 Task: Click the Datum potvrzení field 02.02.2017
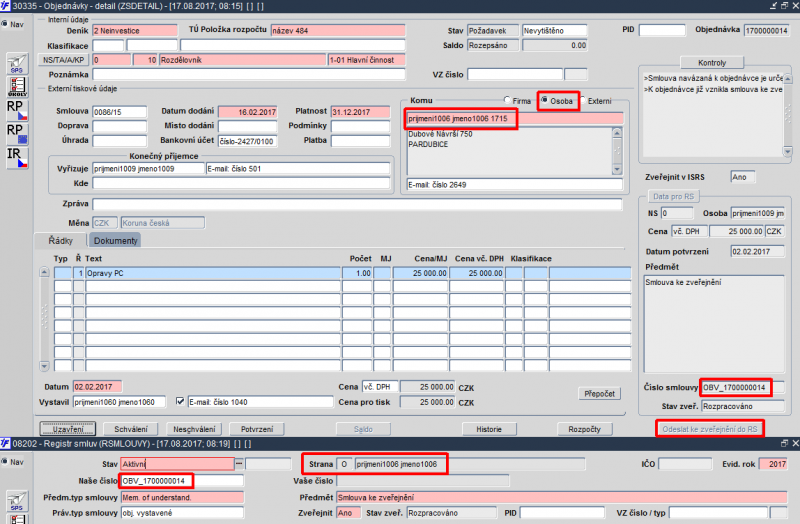[757, 252]
